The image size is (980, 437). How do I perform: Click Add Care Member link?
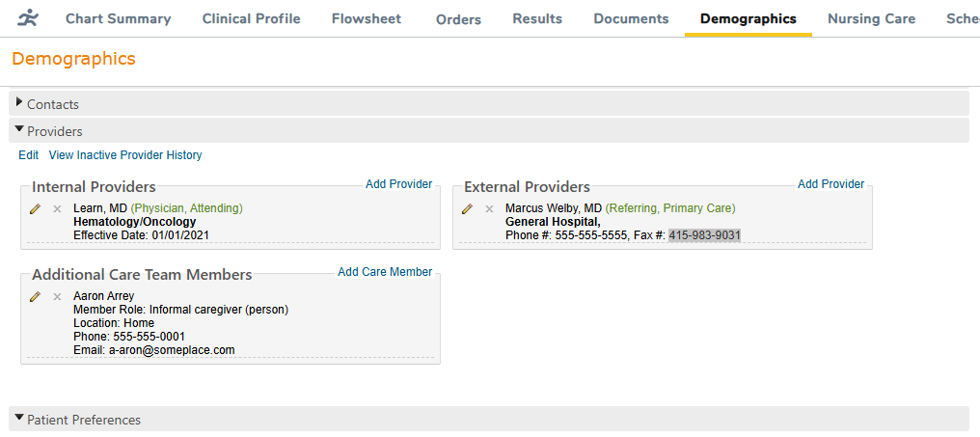tap(385, 272)
